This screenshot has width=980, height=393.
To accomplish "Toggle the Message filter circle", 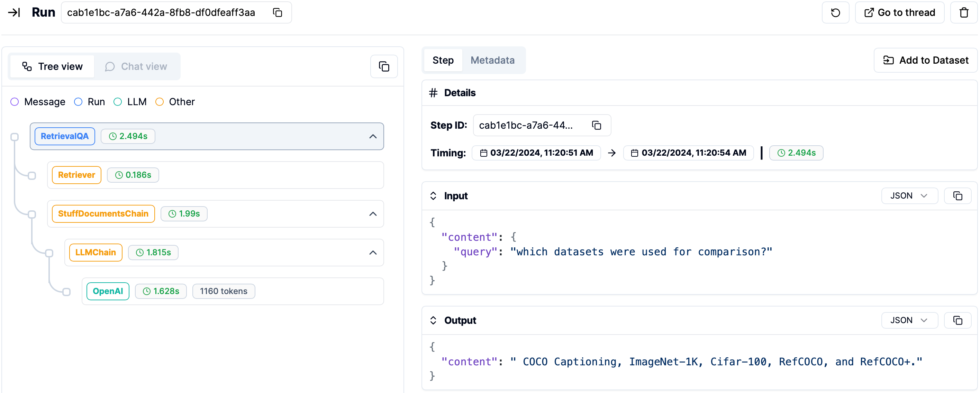I will pos(15,102).
